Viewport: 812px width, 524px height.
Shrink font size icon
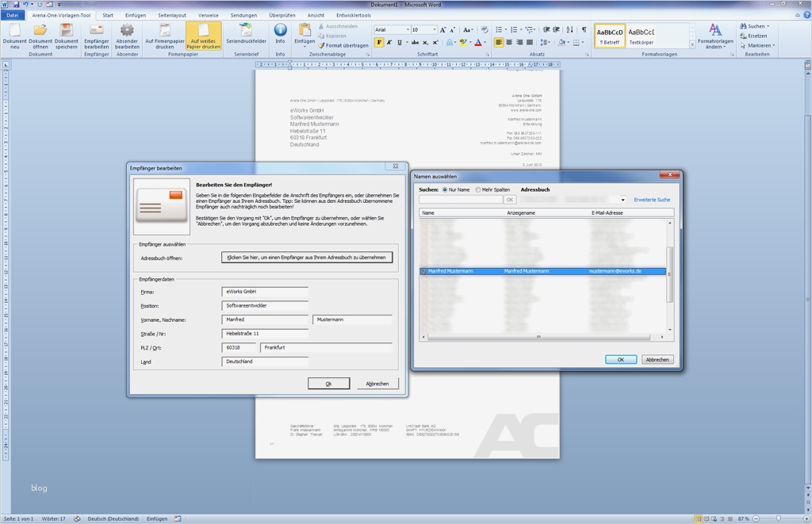(452, 30)
